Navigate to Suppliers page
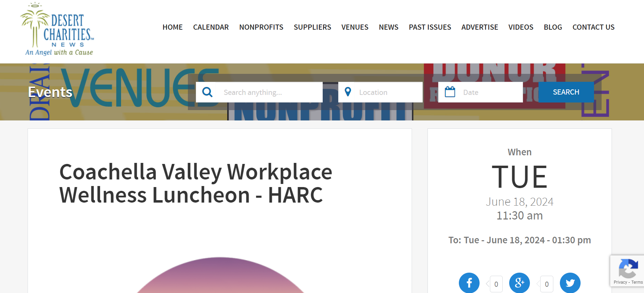The image size is (644, 293). (x=312, y=27)
